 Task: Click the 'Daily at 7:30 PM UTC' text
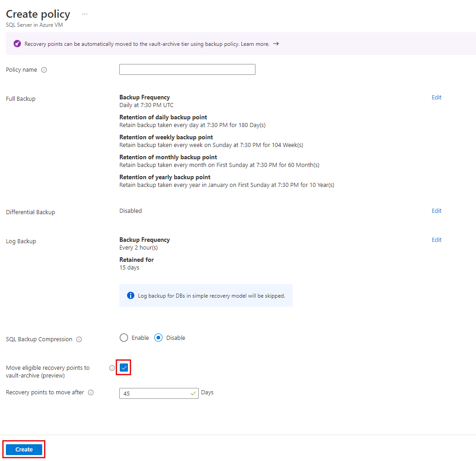[x=146, y=105]
